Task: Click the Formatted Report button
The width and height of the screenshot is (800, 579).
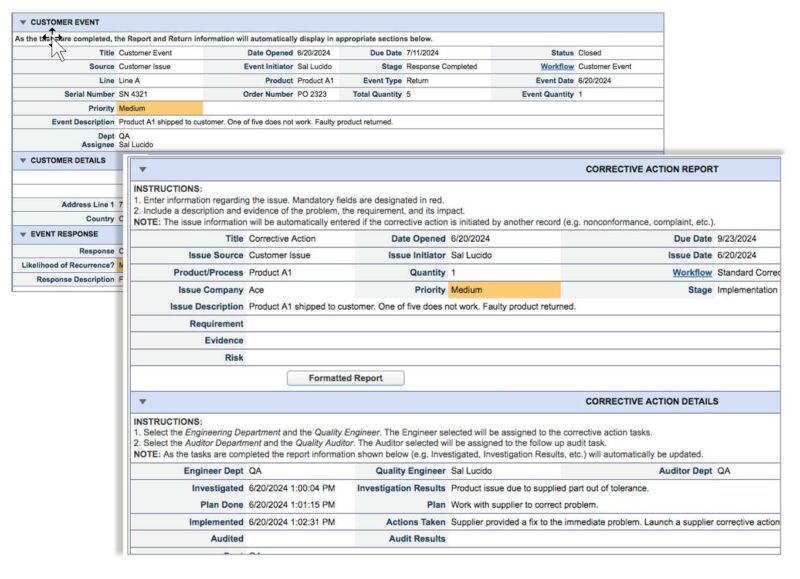Action: coord(345,379)
